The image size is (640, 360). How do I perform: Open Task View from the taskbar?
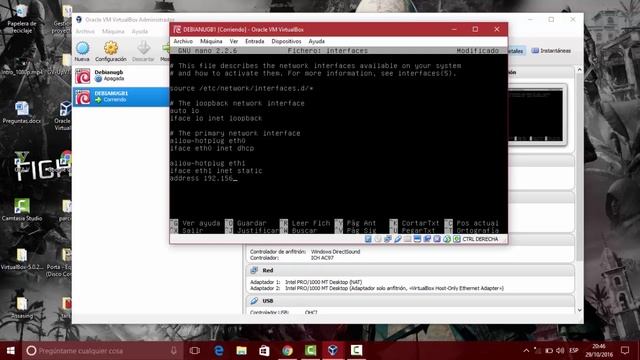pos(195,350)
